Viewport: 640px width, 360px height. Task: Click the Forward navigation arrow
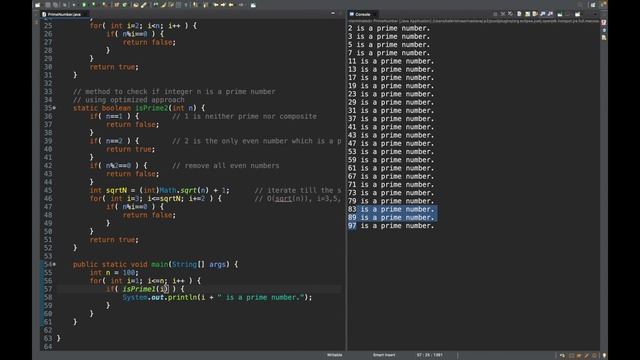coord(241,5)
